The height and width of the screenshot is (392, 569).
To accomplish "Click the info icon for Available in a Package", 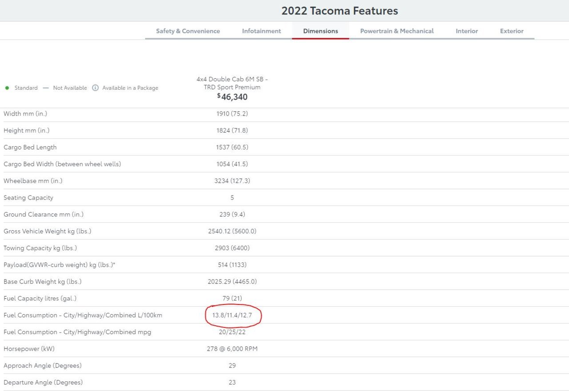I will (95, 88).
